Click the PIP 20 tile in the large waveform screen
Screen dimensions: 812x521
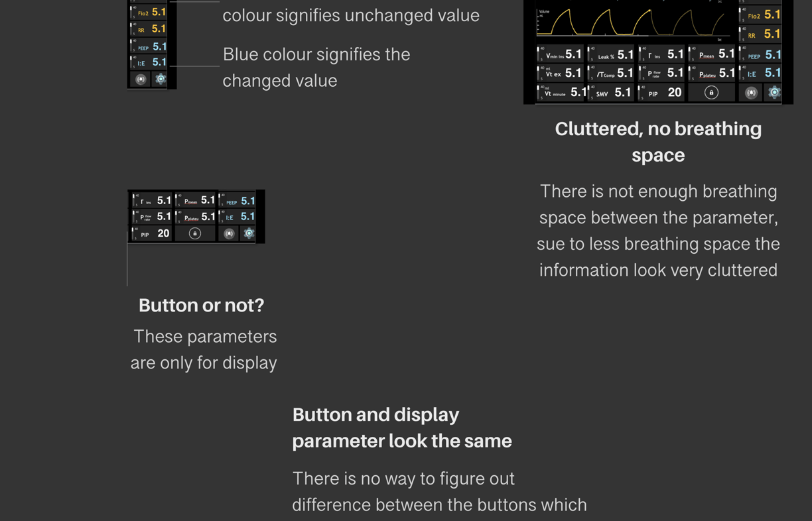(x=661, y=93)
